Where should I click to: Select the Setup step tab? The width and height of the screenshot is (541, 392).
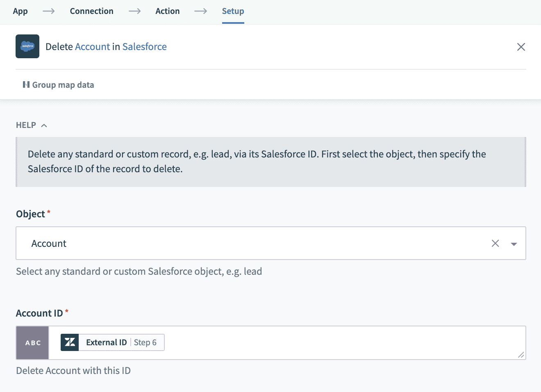(x=233, y=11)
